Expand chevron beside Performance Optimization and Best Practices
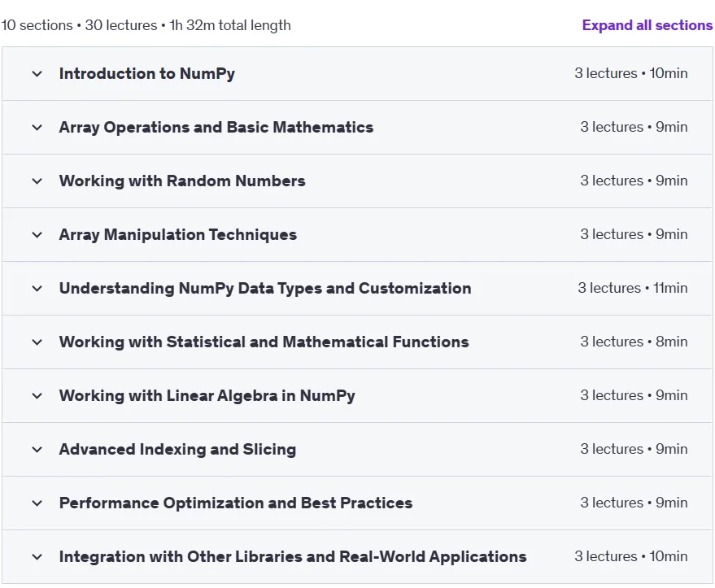Screen dimensions: 715x588 coord(37,503)
